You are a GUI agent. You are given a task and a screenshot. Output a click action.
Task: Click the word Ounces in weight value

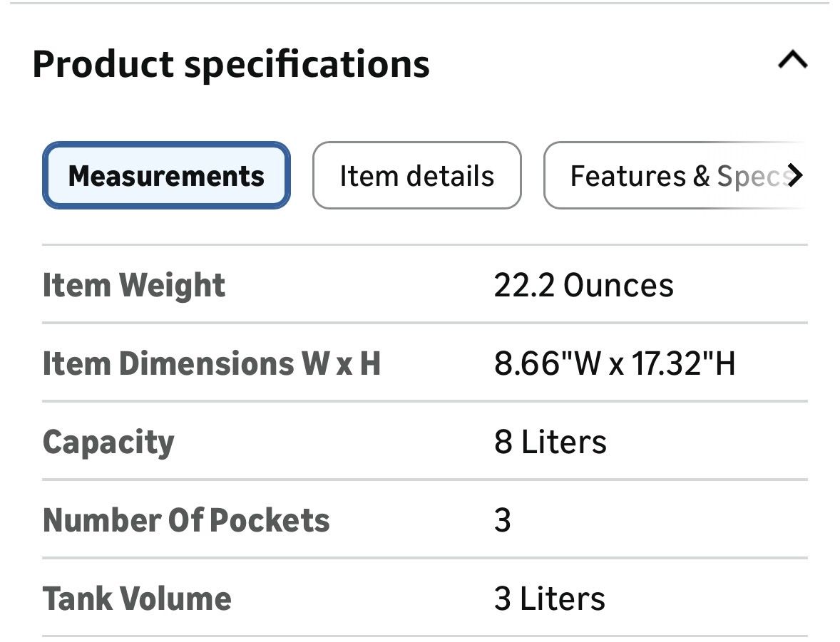coord(618,286)
